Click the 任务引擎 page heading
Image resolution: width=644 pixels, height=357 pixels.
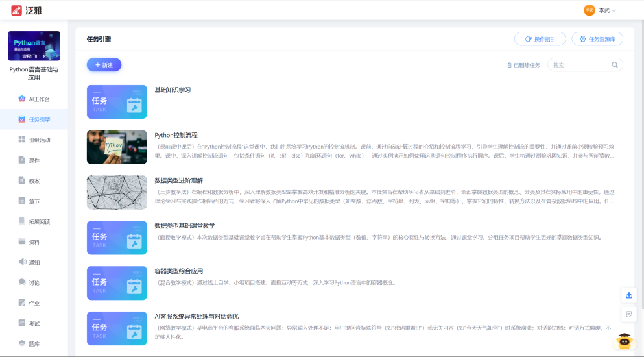[x=99, y=40]
